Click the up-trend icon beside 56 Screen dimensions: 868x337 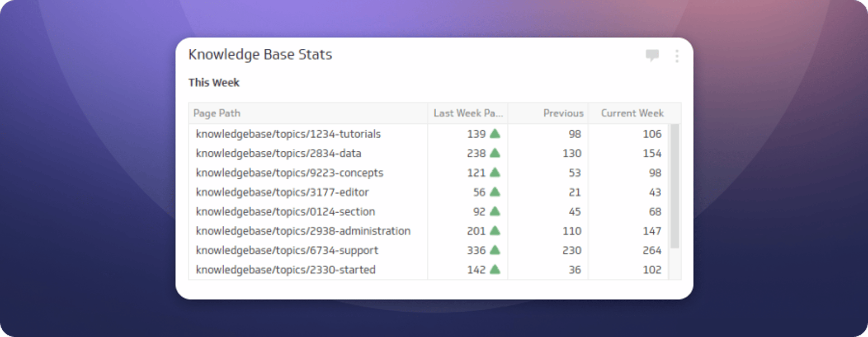495,192
